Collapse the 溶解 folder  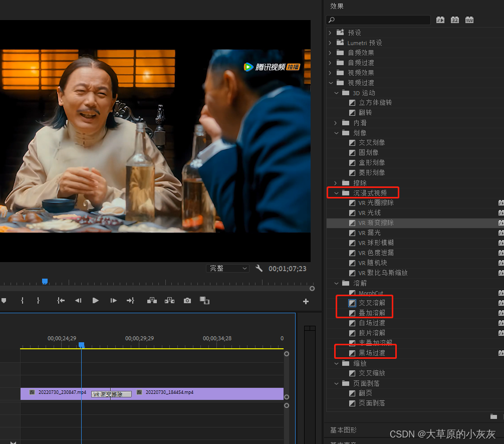pyautogui.click(x=336, y=283)
